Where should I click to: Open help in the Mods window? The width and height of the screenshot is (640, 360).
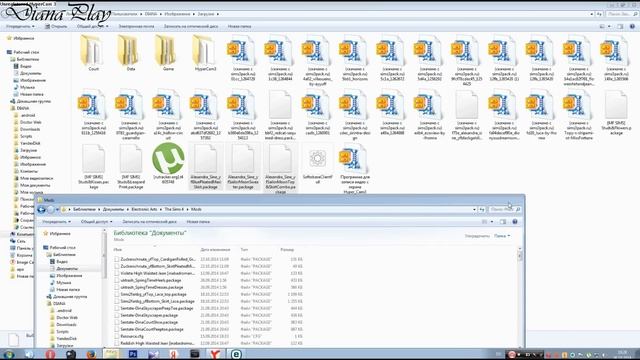pyautogui.click(x=515, y=222)
